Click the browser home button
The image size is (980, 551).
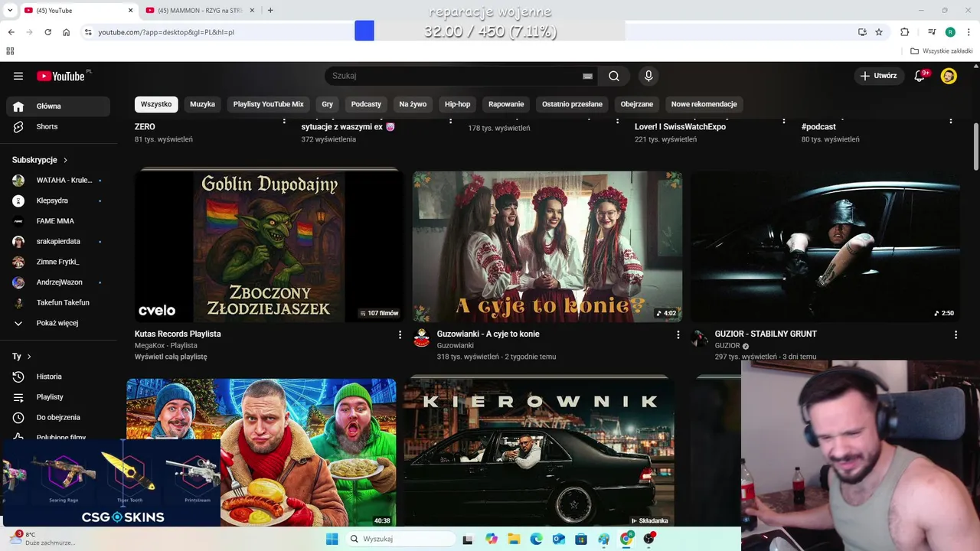coord(67,32)
